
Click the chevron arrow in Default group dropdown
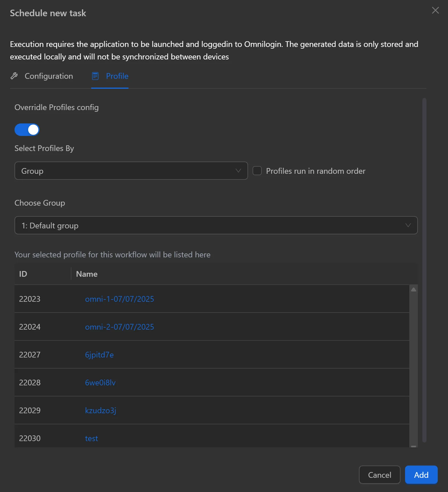click(x=408, y=225)
